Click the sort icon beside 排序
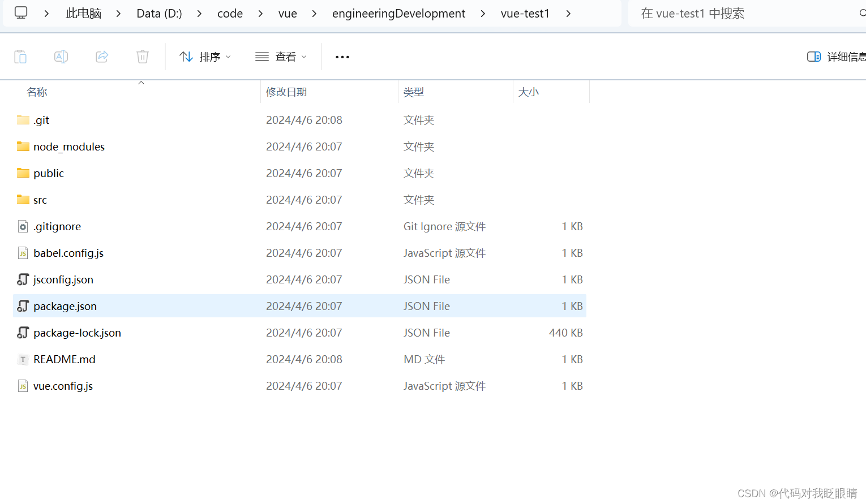 click(x=186, y=57)
